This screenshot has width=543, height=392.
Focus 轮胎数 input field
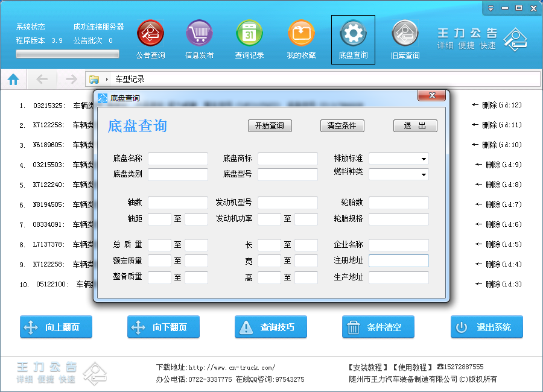(x=399, y=203)
